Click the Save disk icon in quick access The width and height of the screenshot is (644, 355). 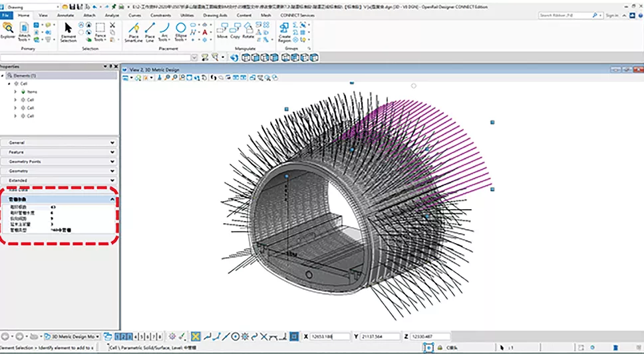73,7
